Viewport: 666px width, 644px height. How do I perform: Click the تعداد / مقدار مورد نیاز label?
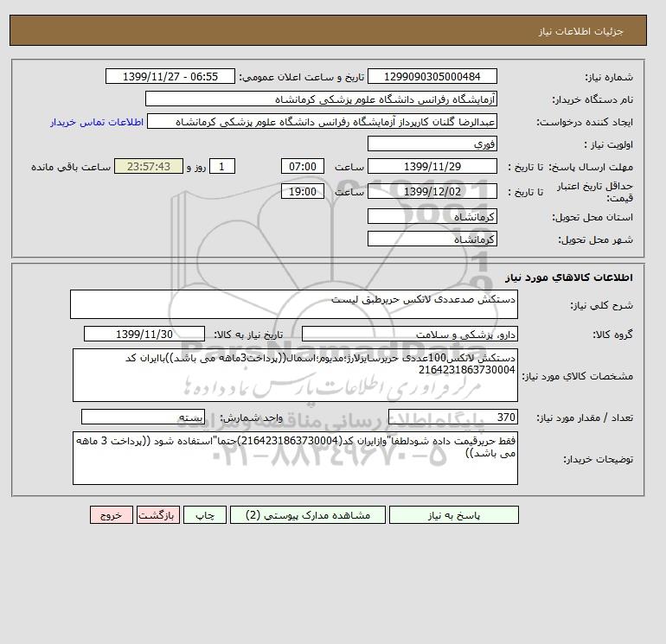tap(585, 418)
